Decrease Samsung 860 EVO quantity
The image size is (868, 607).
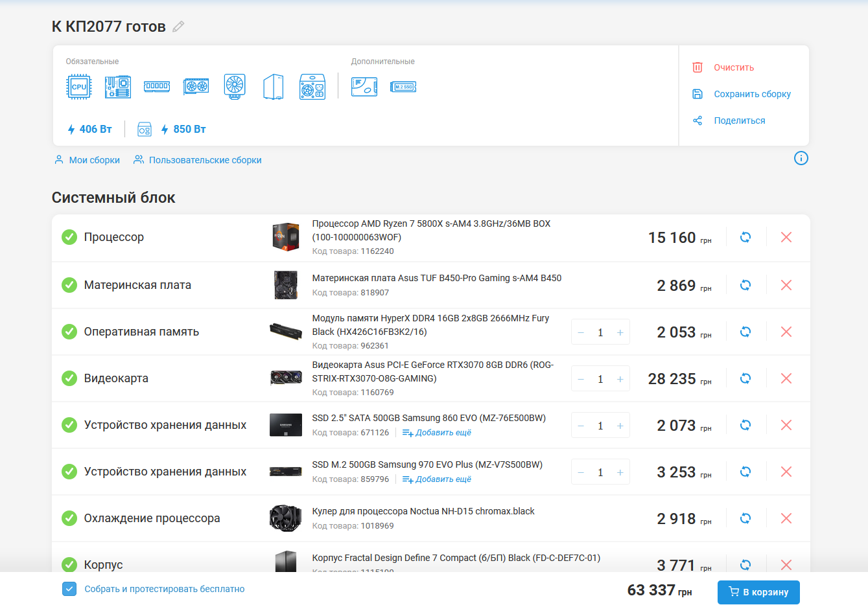pos(581,426)
